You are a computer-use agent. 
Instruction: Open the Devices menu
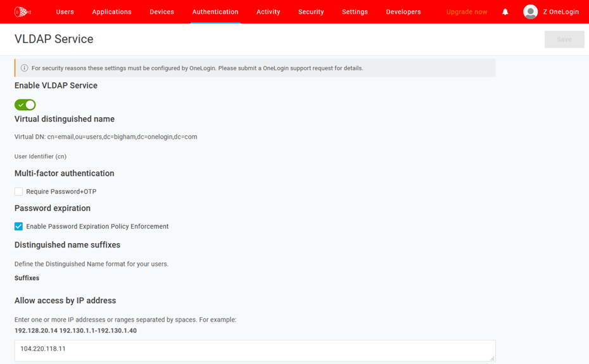pos(162,11)
